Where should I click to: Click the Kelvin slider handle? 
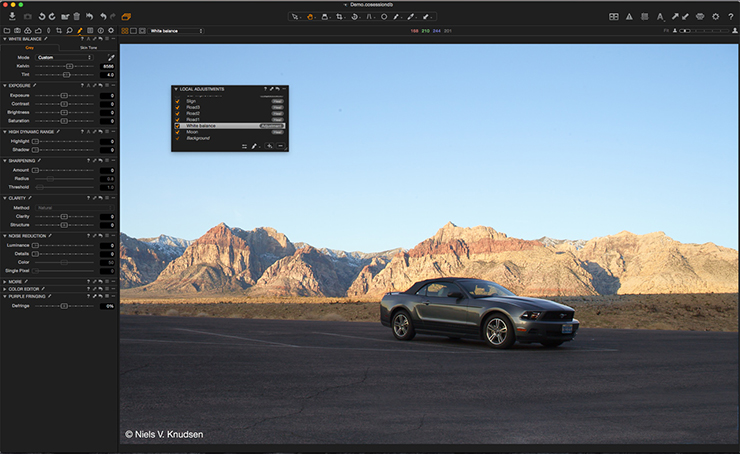69,66
